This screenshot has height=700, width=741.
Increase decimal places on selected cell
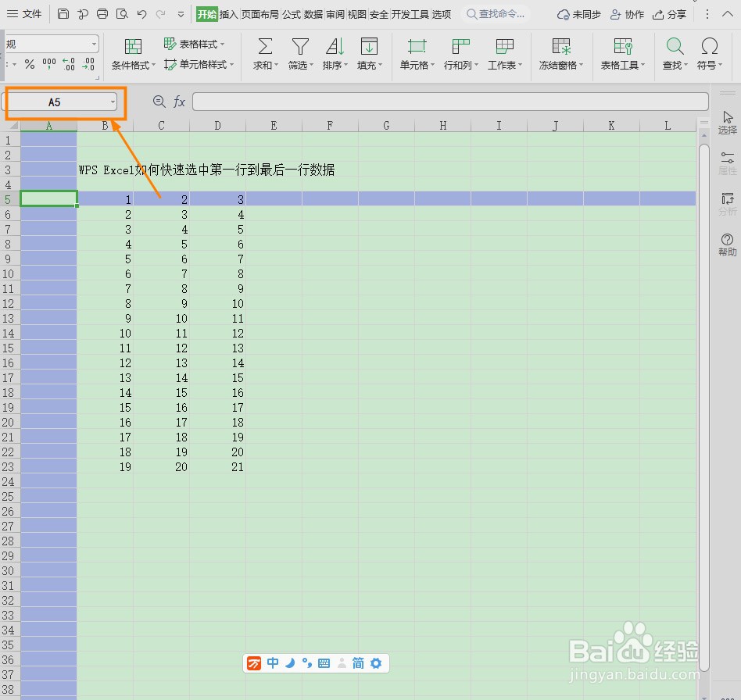click(x=70, y=65)
